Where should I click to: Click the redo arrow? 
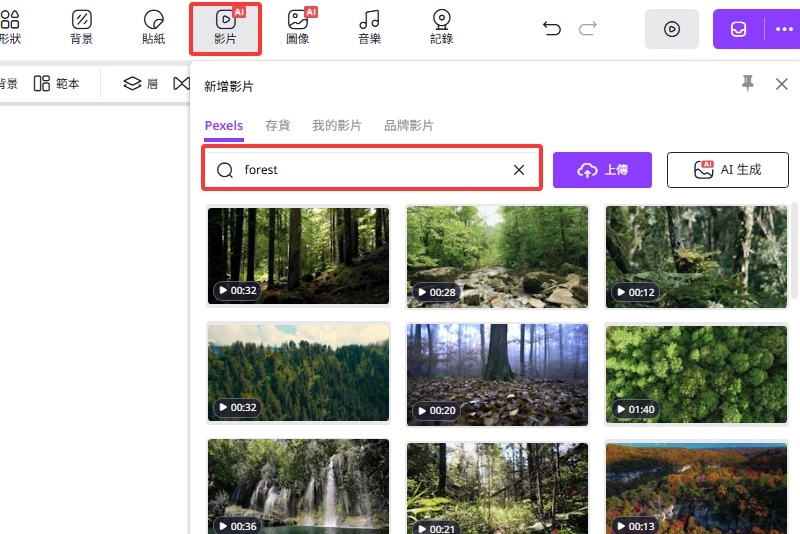pos(587,29)
